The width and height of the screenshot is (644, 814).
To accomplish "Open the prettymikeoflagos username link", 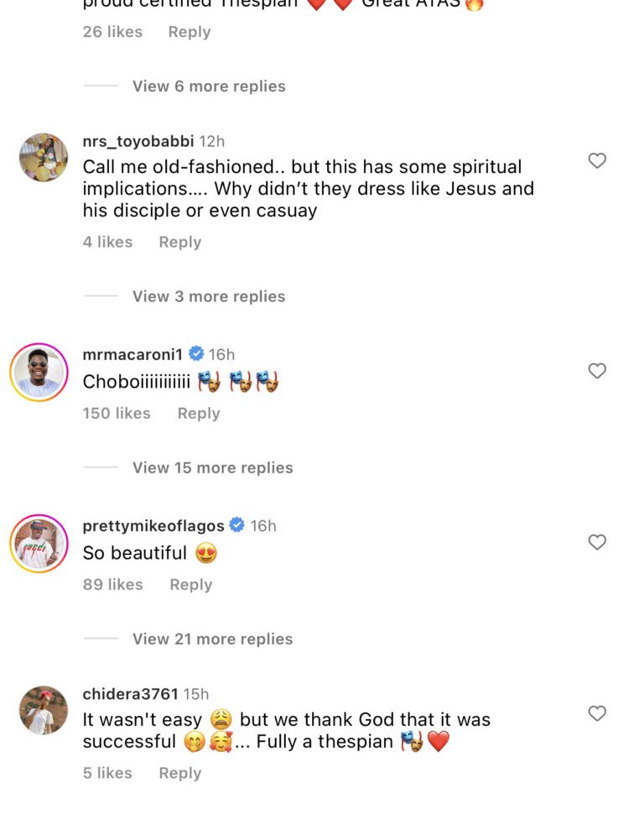I will (x=153, y=525).
